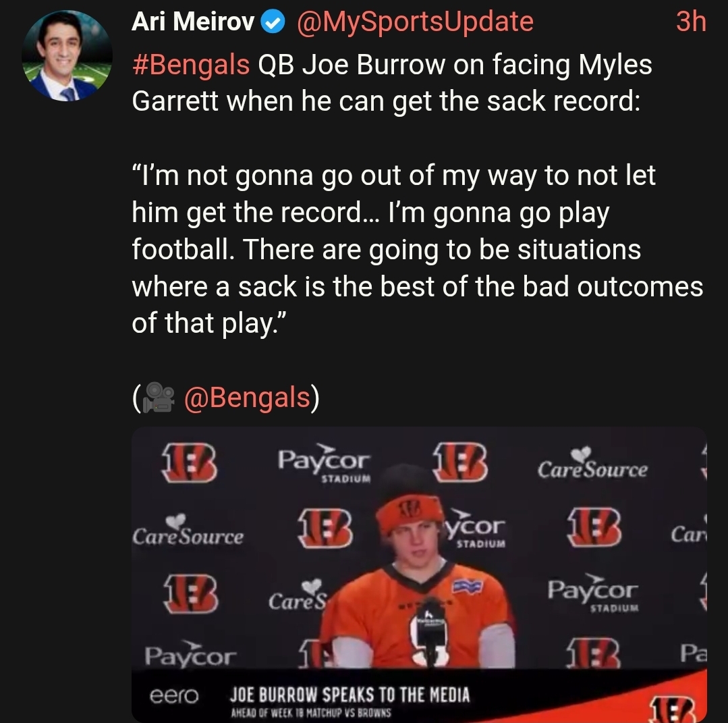Play the Joe Burrow press conference video

point(419,574)
